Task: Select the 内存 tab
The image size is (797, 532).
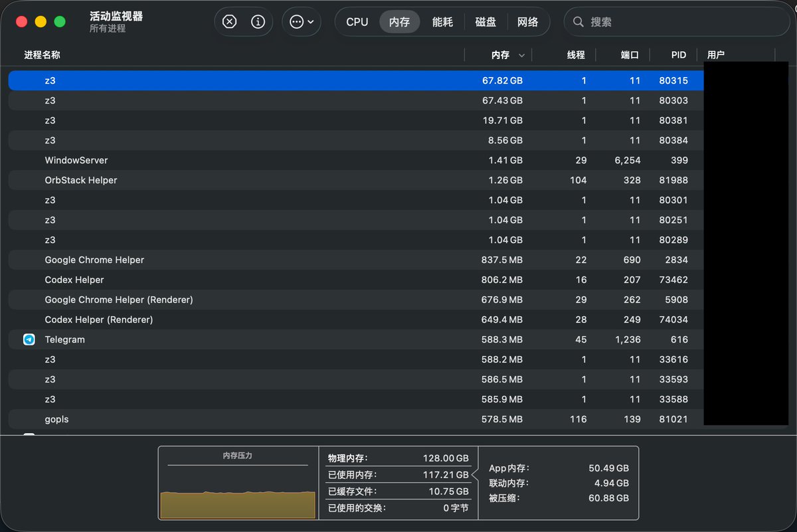Action: click(x=400, y=22)
